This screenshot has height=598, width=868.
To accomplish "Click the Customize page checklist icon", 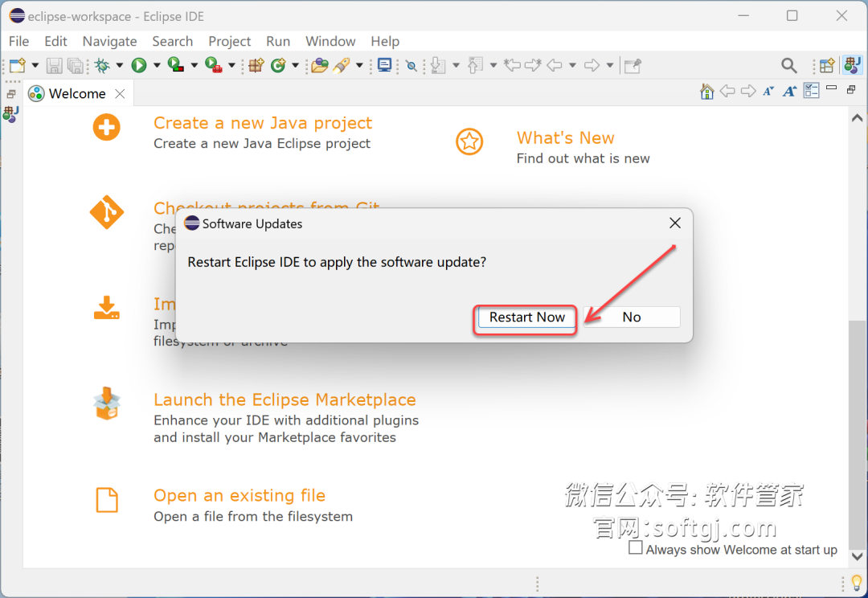I will coord(812,91).
